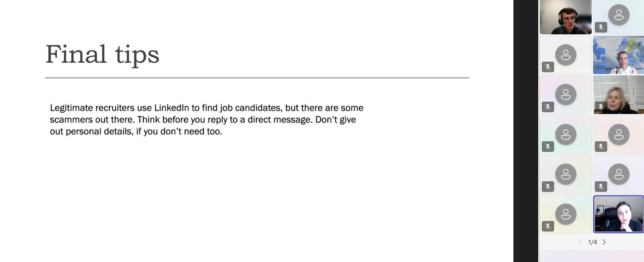Click muted mic directly above active speaker video
This screenshot has height=262, width=644.
pyautogui.click(x=601, y=186)
